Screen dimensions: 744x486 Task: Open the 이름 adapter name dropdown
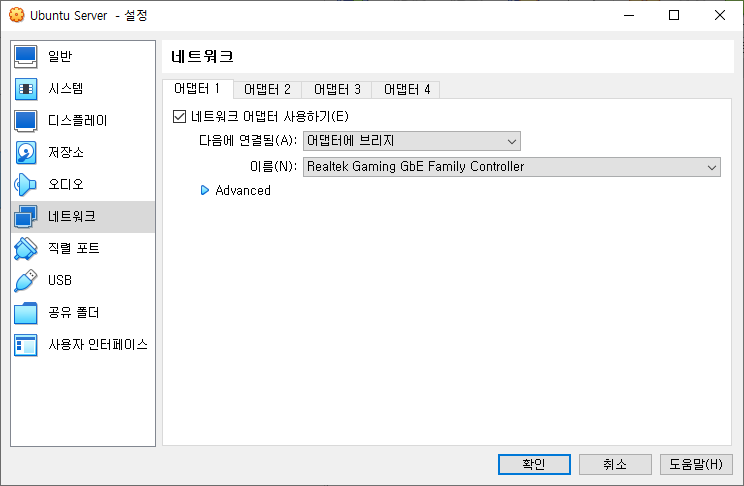pos(512,167)
